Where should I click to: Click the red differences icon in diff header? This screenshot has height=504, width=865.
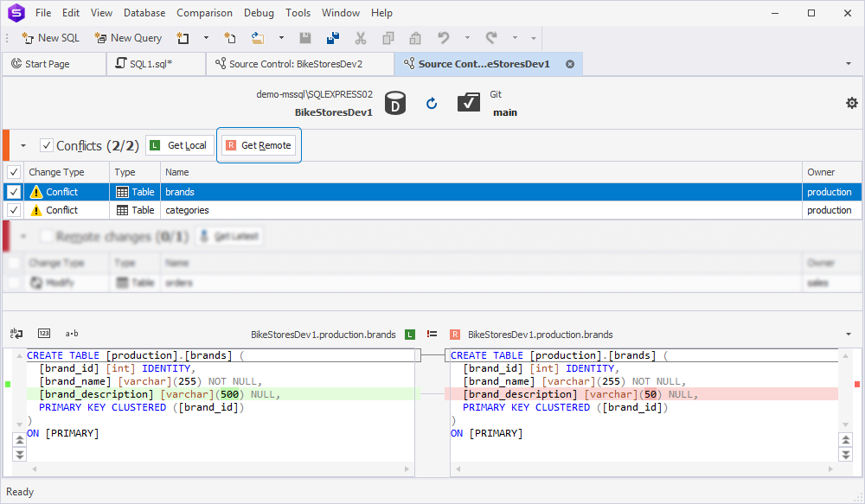tap(432, 335)
